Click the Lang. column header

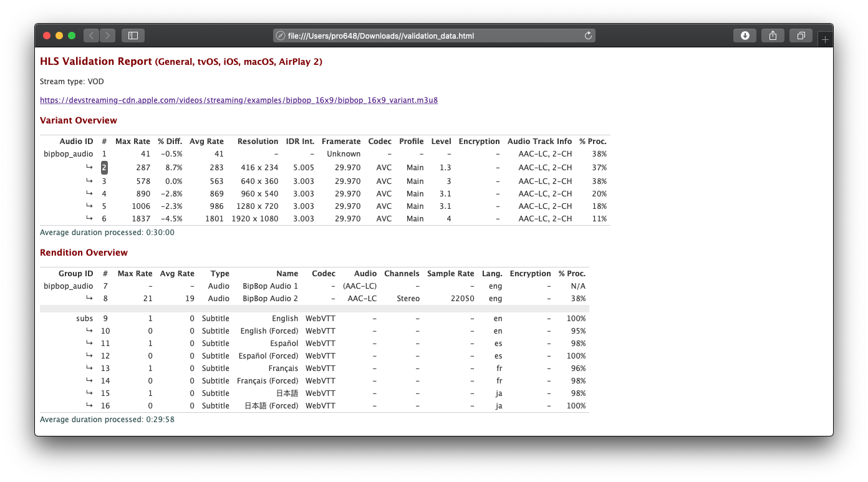[x=492, y=274]
